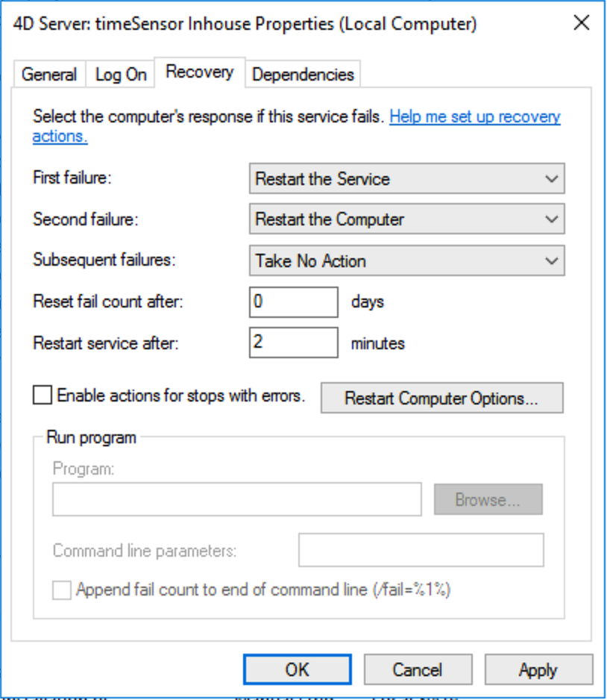Click the Subsequent failures chevron arrow
The width and height of the screenshot is (607, 700).
(552, 260)
